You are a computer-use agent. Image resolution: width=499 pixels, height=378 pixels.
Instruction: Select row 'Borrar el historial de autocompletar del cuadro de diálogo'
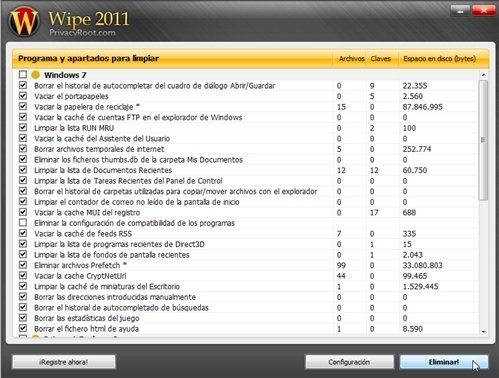coord(247,86)
